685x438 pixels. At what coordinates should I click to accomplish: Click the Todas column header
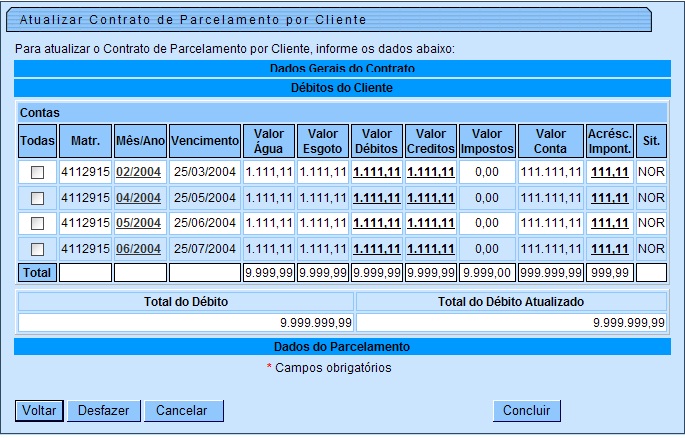[37, 141]
